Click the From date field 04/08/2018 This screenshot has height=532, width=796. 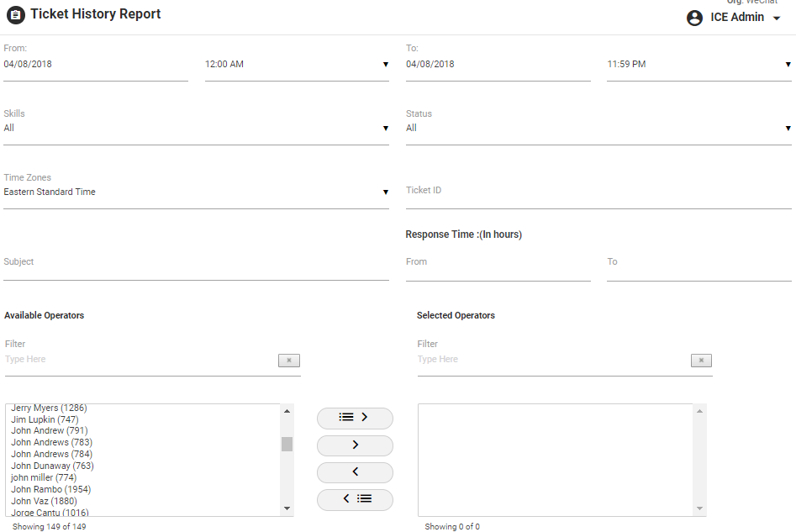pos(95,65)
